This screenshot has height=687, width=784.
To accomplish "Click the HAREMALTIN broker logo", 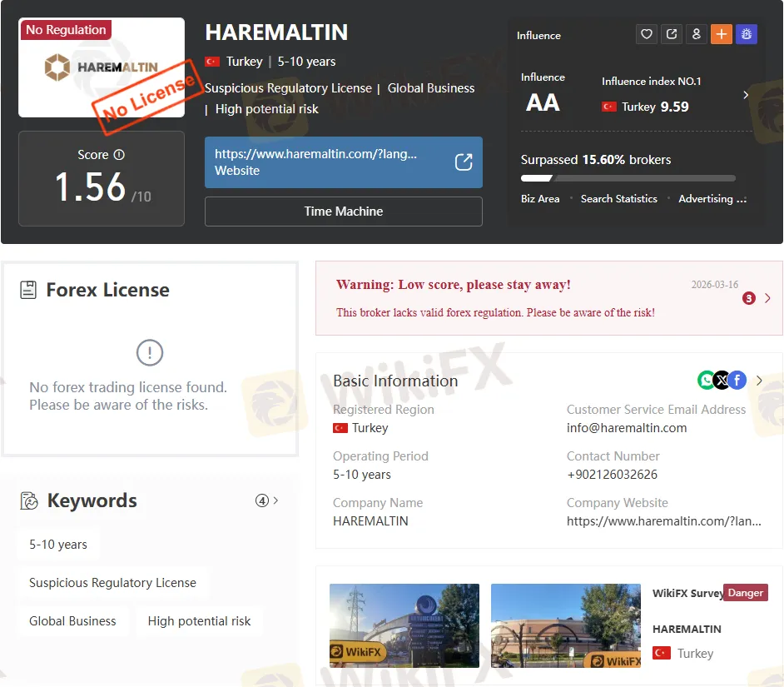I will pos(102,67).
